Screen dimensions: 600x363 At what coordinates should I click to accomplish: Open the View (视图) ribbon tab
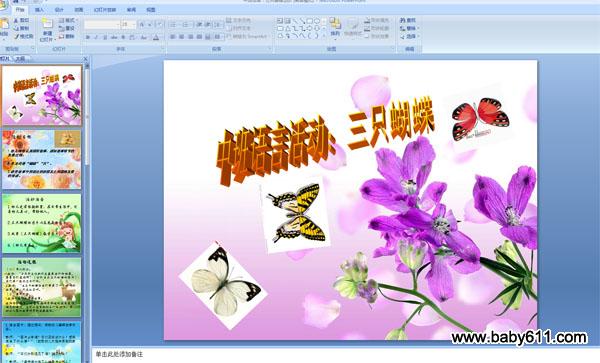[151, 10]
